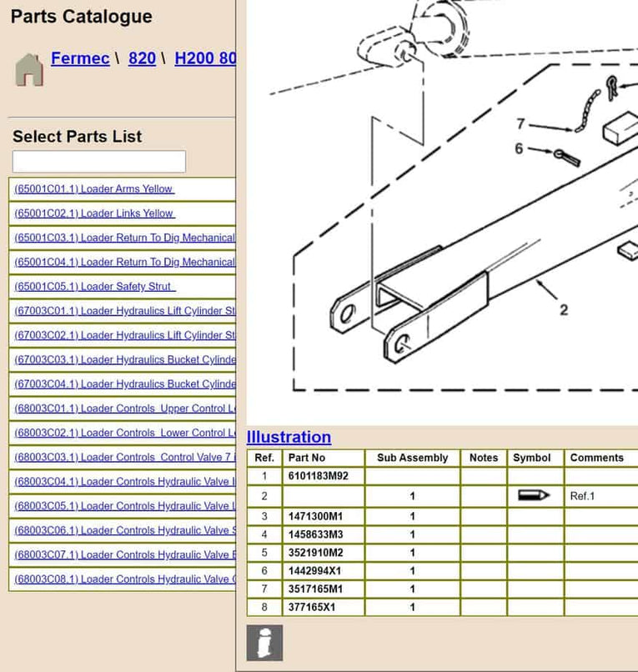Viewport: 638px width, 672px height.
Task: Click part number 1442994X1 in table
Action: click(315, 571)
